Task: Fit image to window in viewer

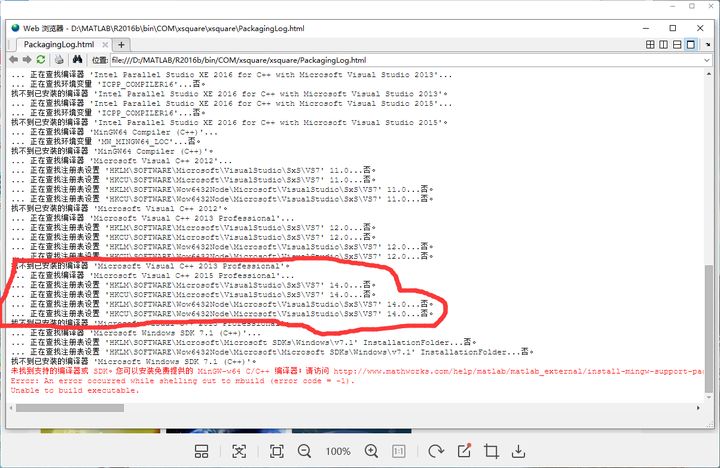Action: [276, 451]
